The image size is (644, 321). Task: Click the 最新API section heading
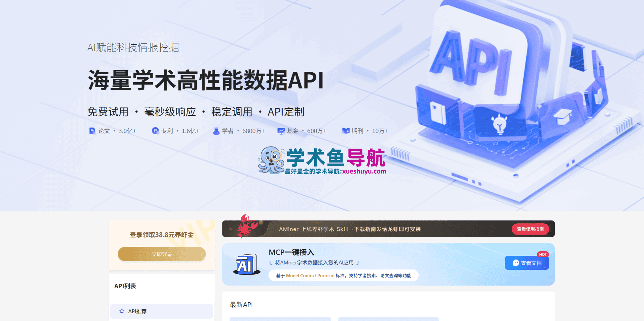tap(241, 305)
